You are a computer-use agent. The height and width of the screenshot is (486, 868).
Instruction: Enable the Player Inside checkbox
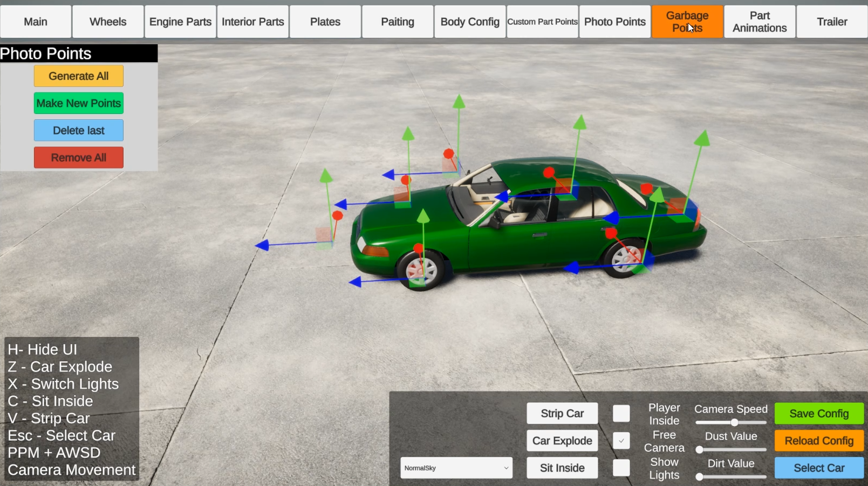(x=621, y=414)
